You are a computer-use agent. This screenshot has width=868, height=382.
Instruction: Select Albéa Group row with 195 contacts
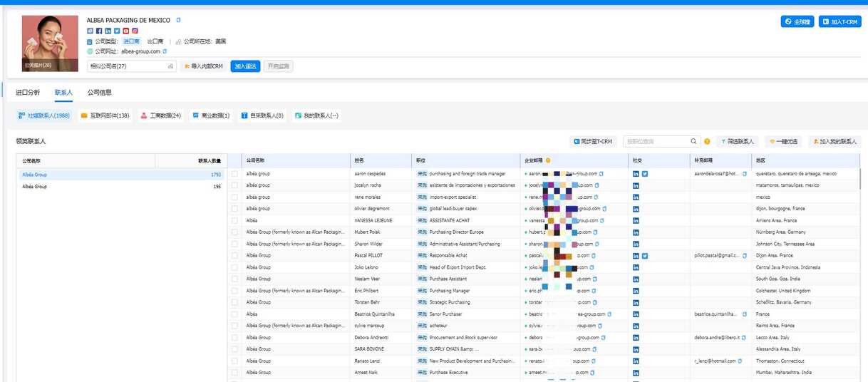tap(121, 186)
